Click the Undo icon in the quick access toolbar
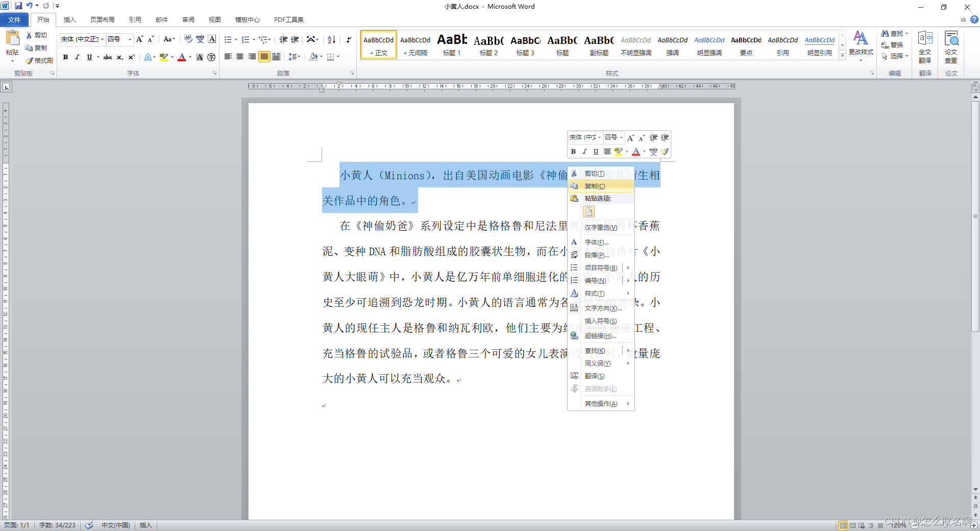The image size is (980, 531). point(30,6)
